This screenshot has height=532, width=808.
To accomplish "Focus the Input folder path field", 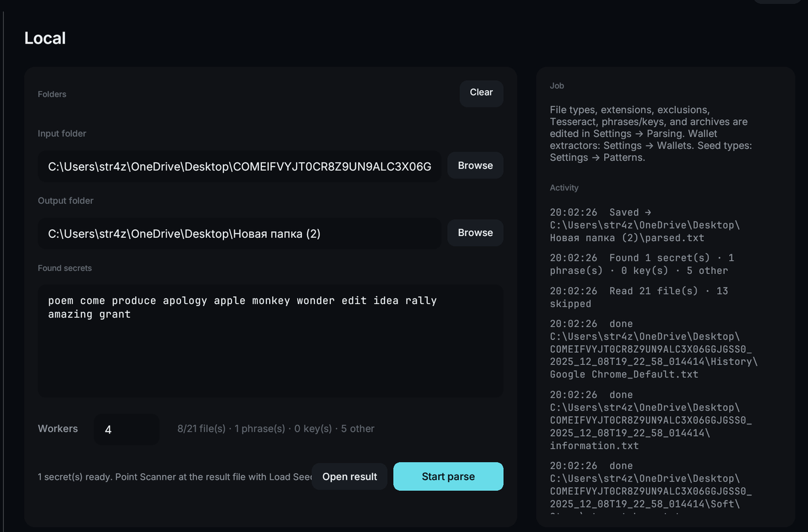I will point(240,167).
